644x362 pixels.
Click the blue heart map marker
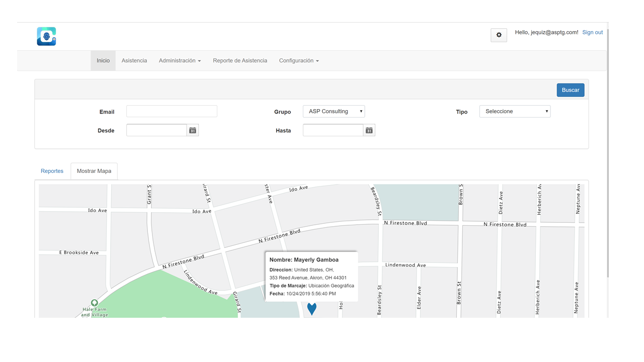312,308
